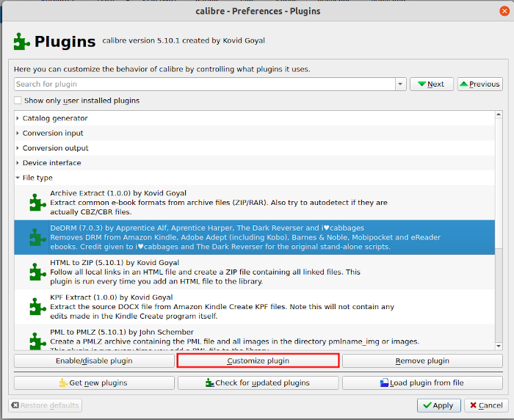Click Remove plugin button
The width and height of the screenshot is (514, 420).
pyautogui.click(x=422, y=361)
